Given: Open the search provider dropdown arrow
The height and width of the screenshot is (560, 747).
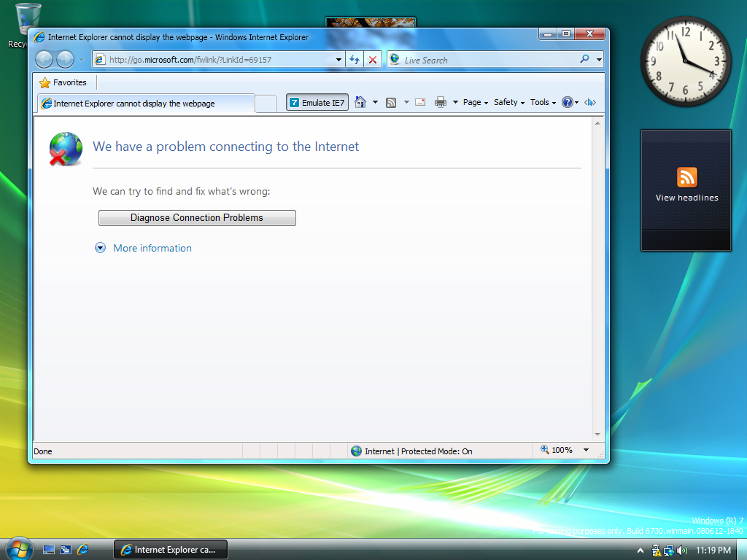Looking at the screenshot, I should 599,60.
